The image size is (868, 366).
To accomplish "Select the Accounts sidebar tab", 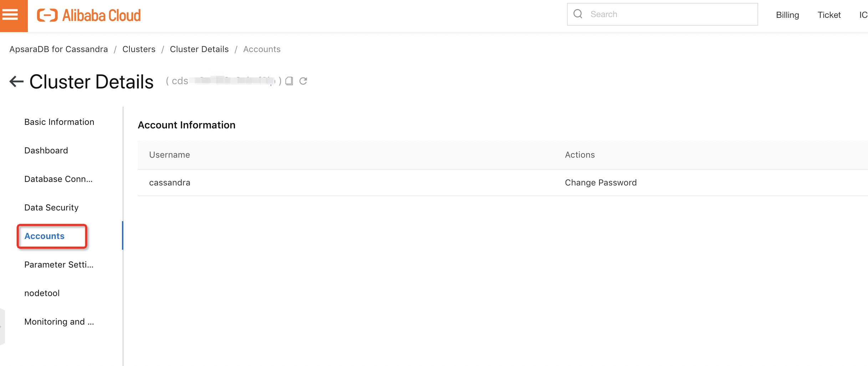I will 44,236.
